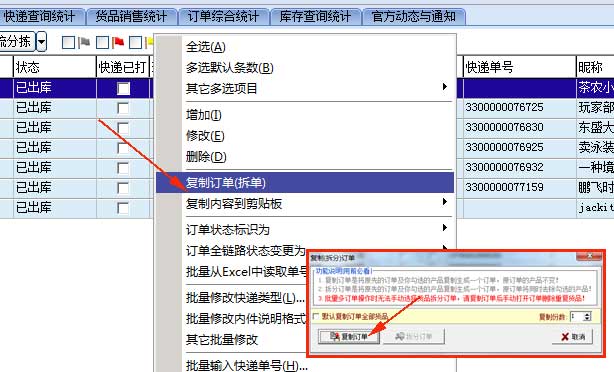
Task: Open 复制内容到剪贴板 menu entry
Action: click(305, 204)
